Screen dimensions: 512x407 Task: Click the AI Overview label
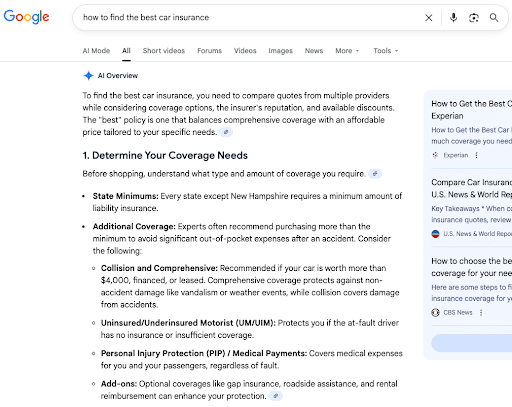tap(118, 76)
